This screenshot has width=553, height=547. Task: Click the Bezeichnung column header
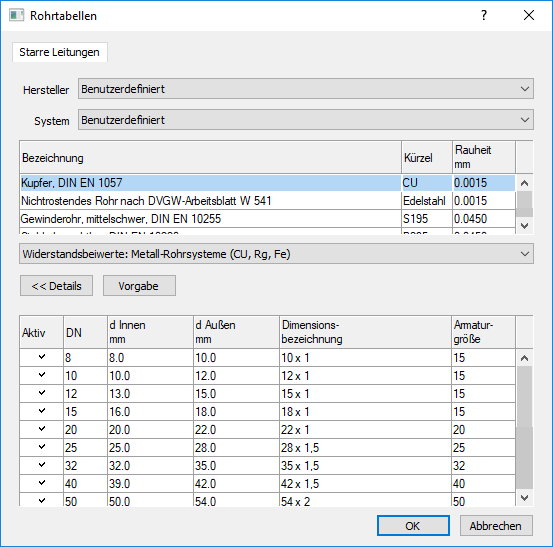click(x=211, y=157)
